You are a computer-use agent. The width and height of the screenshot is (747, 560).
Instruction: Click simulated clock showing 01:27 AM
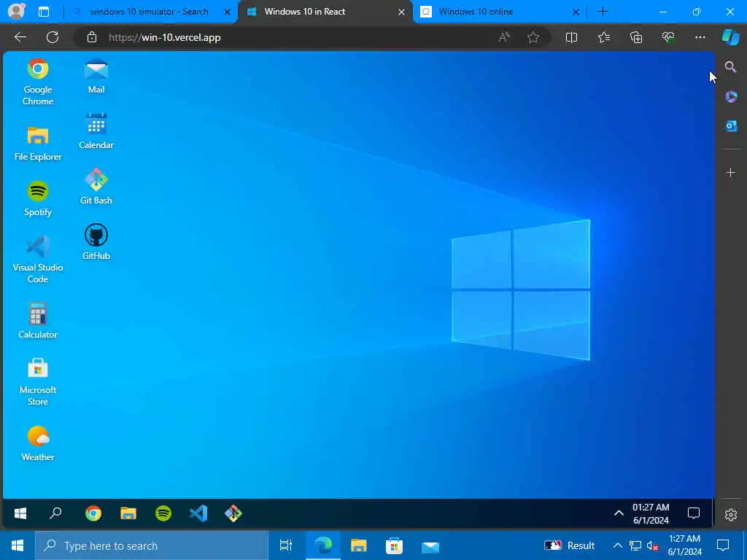pyautogui.click(x=651, y=514)
